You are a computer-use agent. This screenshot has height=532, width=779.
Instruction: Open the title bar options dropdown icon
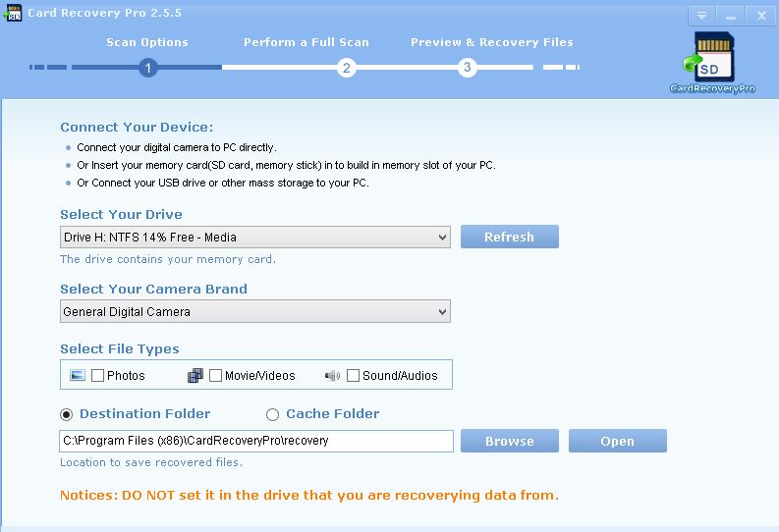tap(701, 16)
